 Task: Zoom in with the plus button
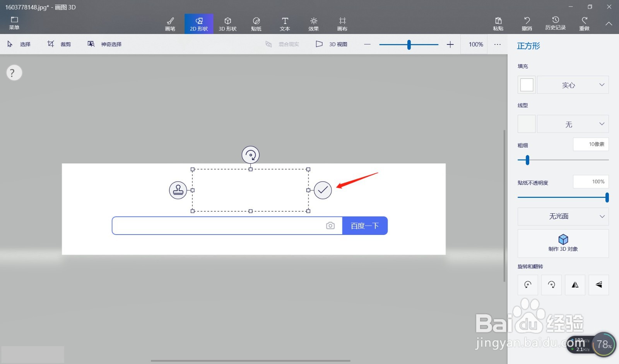tap(450, 44)
